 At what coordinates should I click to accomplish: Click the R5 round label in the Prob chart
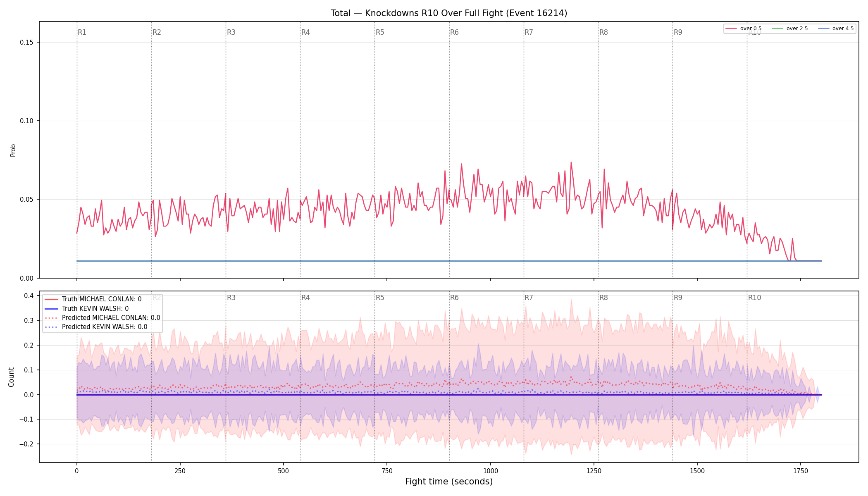pos(380,32)
